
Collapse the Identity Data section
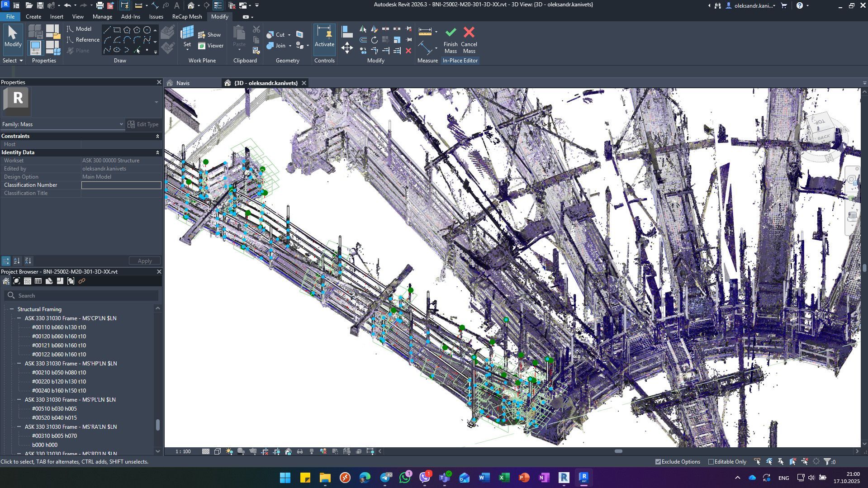157,152
